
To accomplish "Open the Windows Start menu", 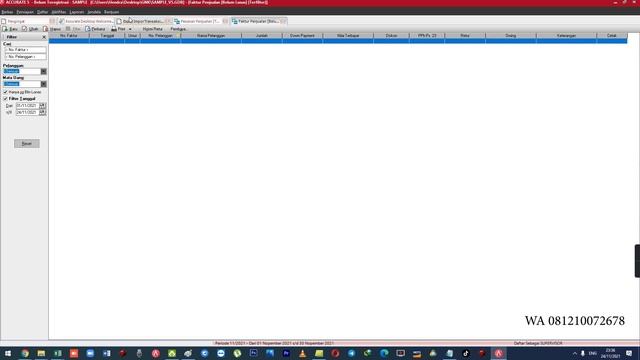I will point(8,353).
